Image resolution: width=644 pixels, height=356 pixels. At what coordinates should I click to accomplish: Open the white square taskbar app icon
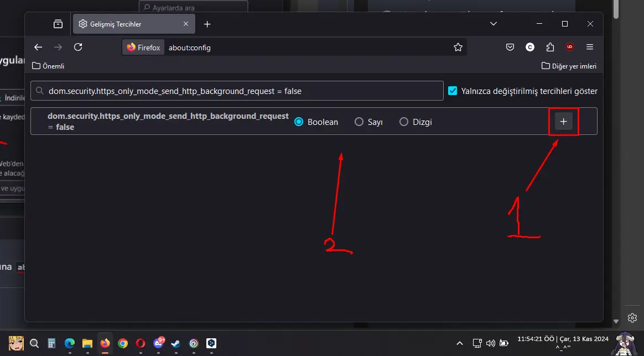pos(211,343)
